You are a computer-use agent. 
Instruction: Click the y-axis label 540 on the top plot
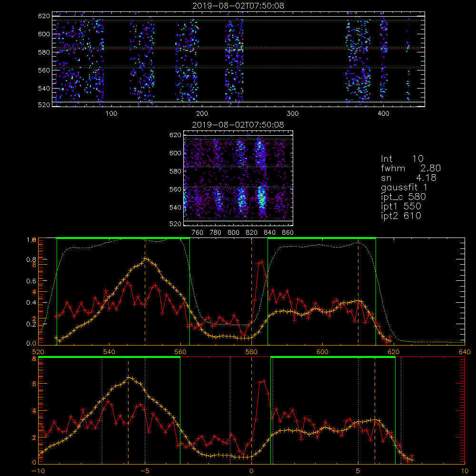(44, 89)
